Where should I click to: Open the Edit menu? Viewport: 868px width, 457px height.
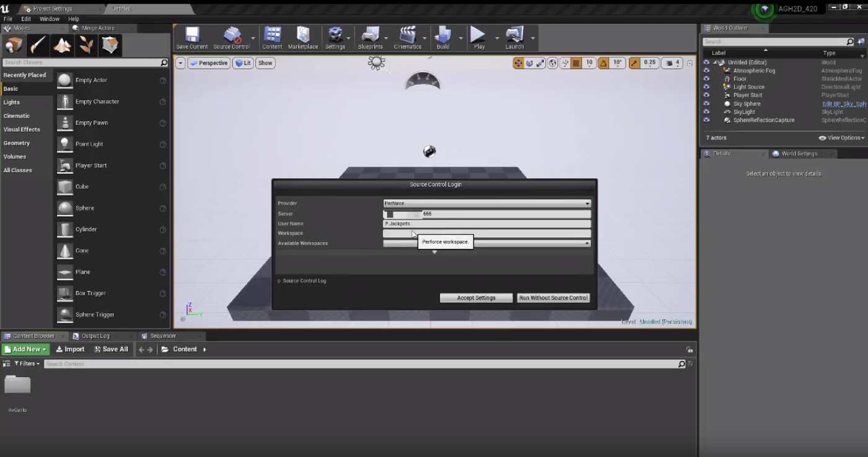tap(26, 19)
